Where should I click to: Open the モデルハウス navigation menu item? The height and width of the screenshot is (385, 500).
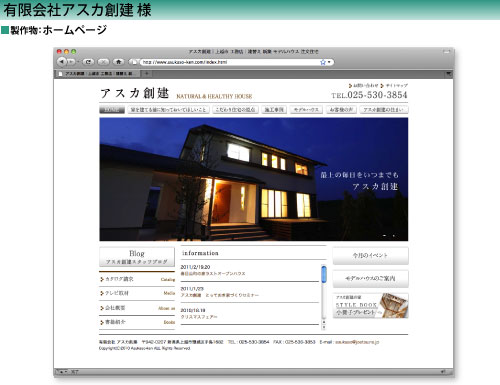306,110
